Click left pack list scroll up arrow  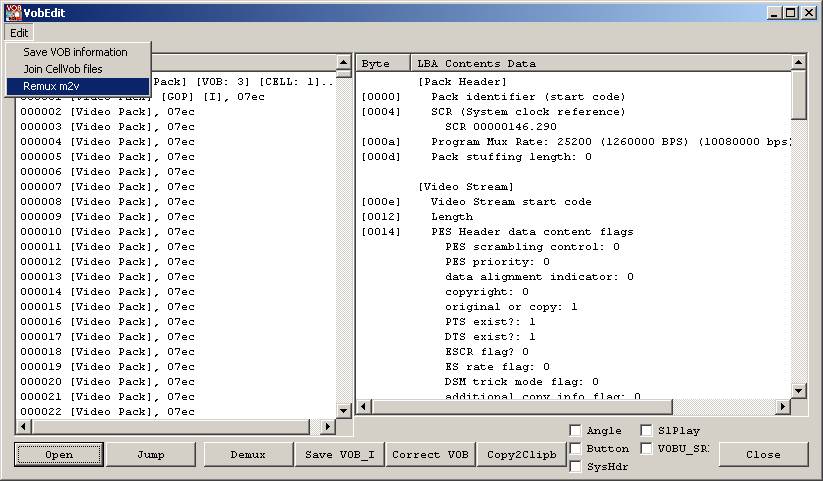343,62
